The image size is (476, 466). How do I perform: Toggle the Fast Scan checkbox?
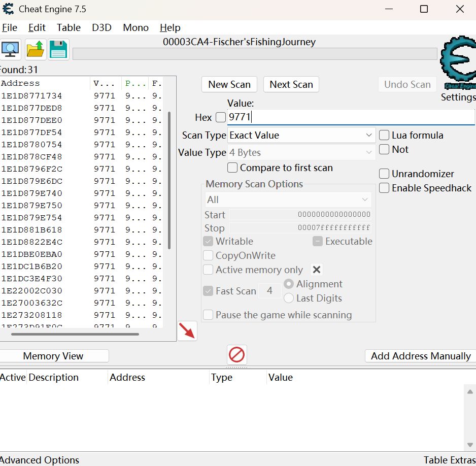pyautogui.click(x=208, y=291)
